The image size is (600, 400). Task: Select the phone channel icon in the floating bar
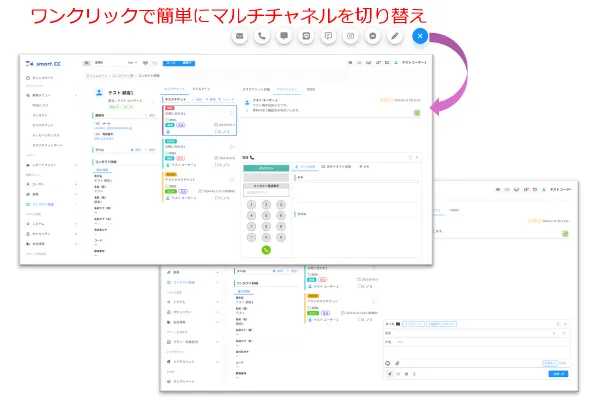coord(262,36)
